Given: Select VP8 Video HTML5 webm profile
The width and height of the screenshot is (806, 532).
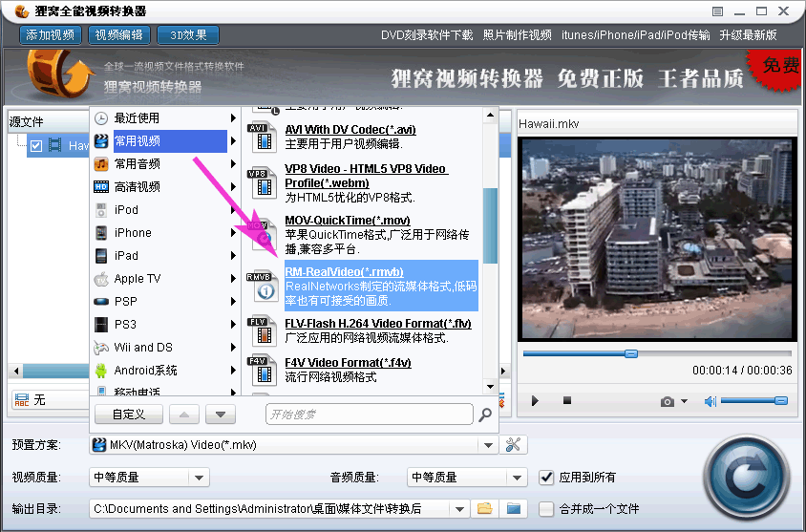Looking at the screenshot, I should click(366, 176).
